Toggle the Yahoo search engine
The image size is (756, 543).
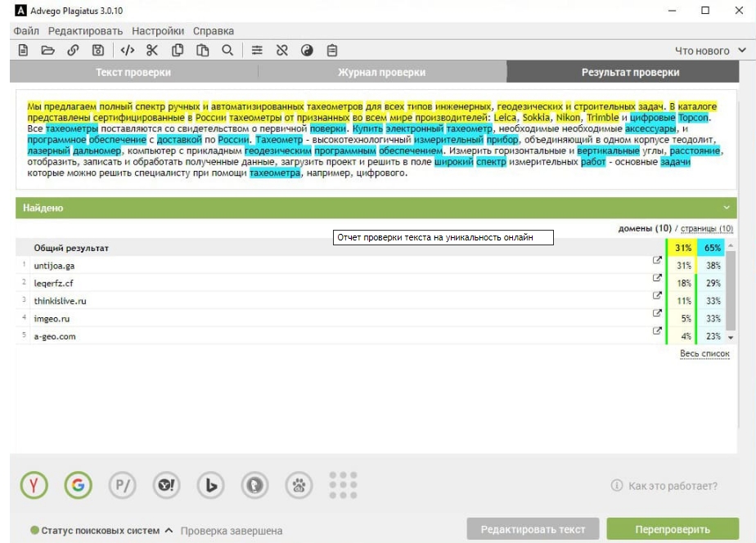point(167,485)
